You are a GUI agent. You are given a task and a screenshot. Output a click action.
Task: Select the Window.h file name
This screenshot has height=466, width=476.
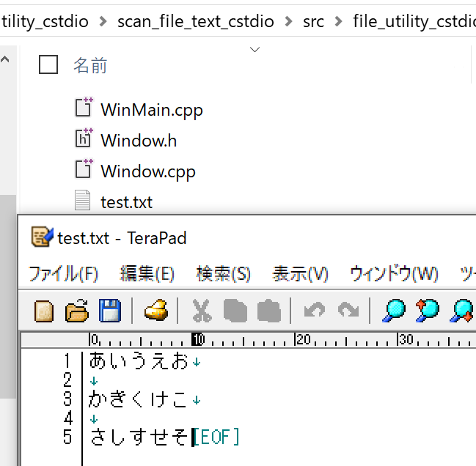pyautogui.click(x=139, y=141)
